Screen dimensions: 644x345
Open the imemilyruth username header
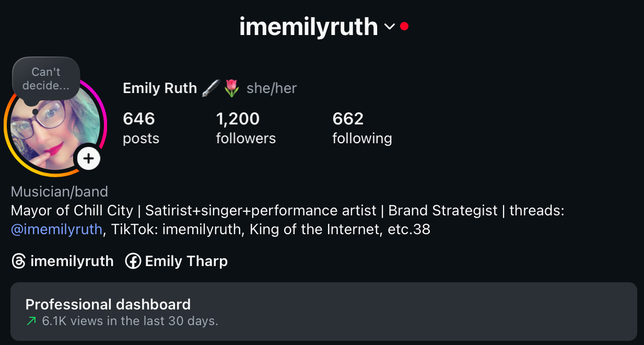click(308, 27)
